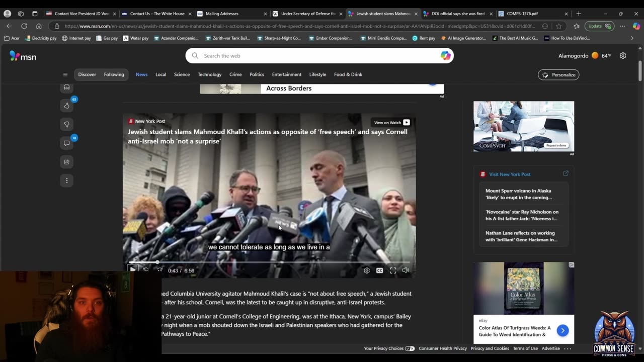The height and width of the screenshot is (362, 644).
Task: Skip the video forward ten seconds
Action: [x=159, y=270]
